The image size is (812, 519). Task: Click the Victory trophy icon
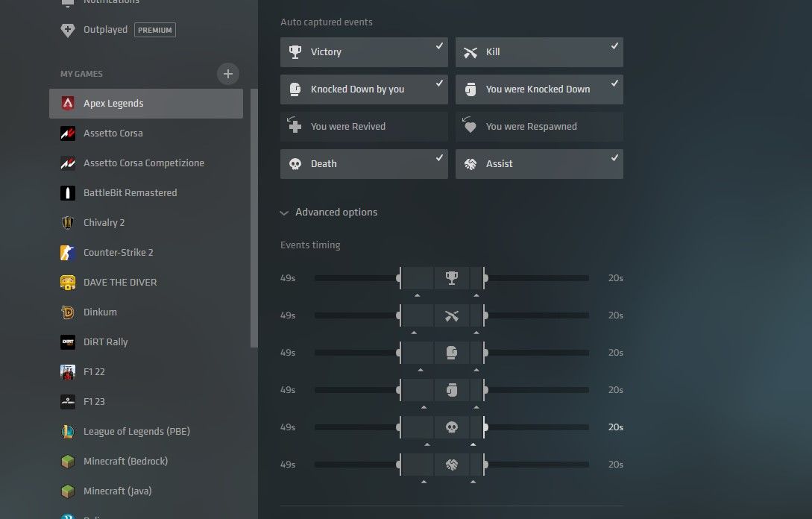(295, 51)
